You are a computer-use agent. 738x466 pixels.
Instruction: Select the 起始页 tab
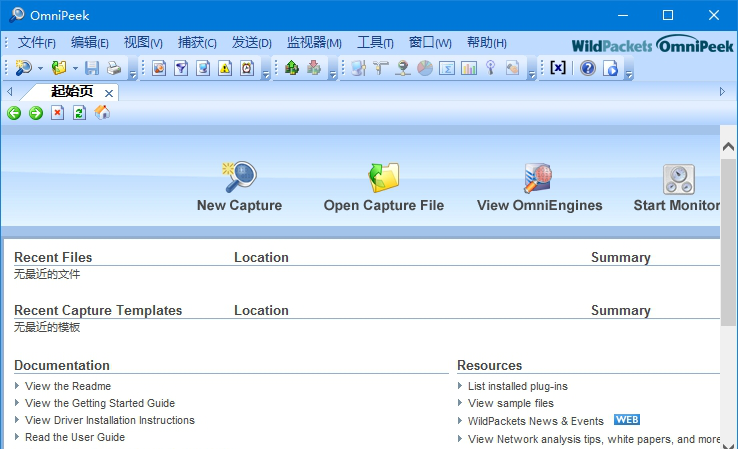72,92
